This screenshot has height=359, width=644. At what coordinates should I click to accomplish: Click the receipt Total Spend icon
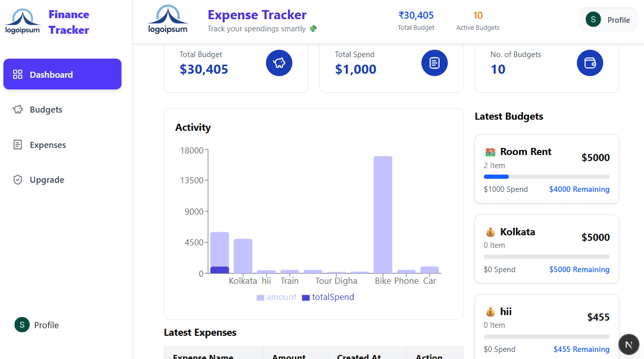(435, 63)
